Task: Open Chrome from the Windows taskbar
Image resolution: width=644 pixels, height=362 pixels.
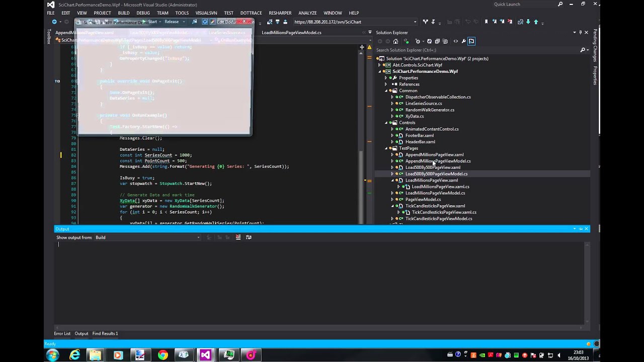Action: (x=163, y=355)
